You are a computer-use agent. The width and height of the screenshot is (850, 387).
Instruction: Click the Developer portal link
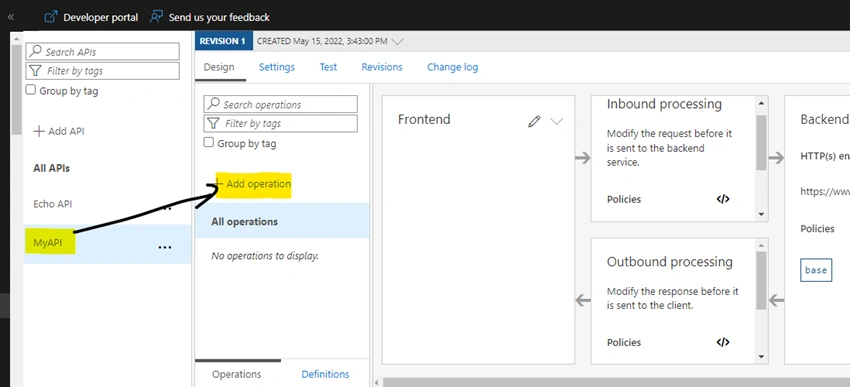coord(101,17)
